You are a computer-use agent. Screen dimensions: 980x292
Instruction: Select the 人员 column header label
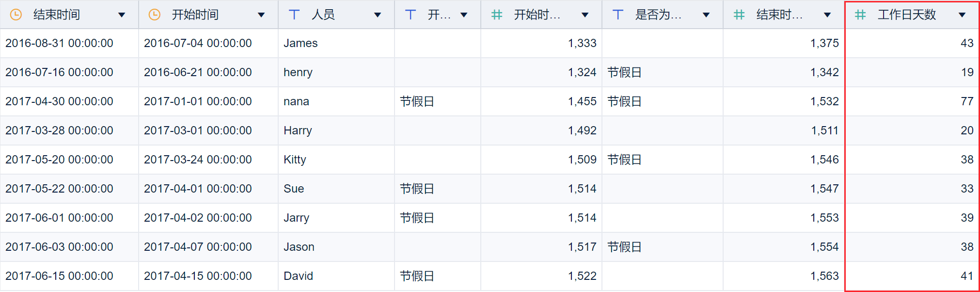point(323,15)
